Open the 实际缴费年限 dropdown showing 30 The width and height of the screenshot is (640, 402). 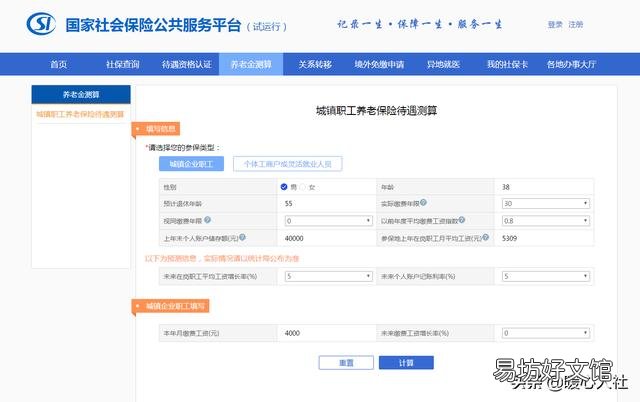tap(546, 203)
